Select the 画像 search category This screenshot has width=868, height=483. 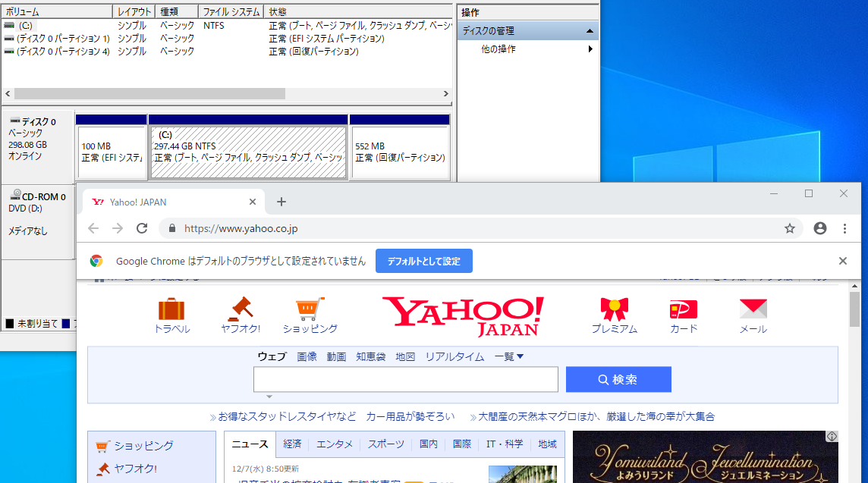point(307,357)
